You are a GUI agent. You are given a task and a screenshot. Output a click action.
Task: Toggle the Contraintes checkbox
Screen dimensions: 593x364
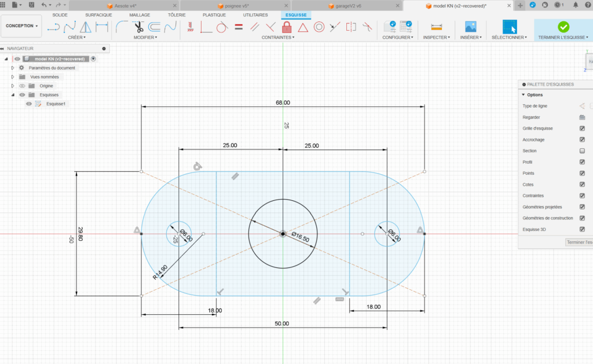pyautogui.click(x=582, y=196)
